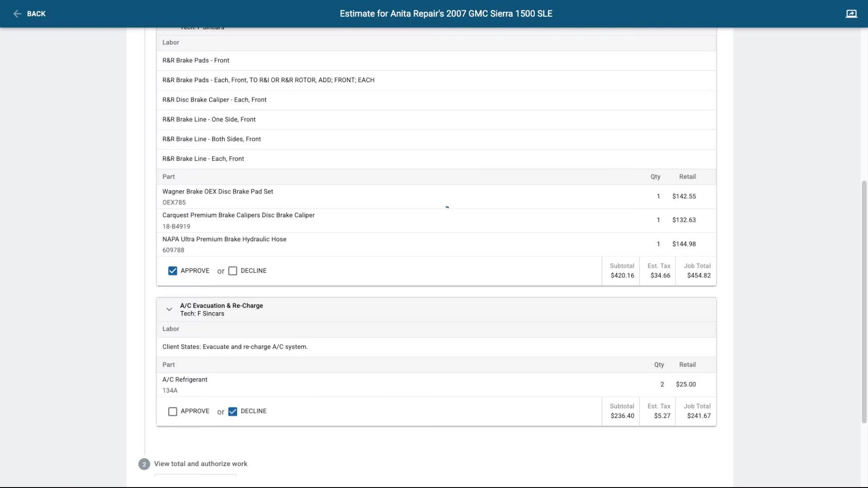Click the $25.00 refrigerant retail price

coord(686,384)
